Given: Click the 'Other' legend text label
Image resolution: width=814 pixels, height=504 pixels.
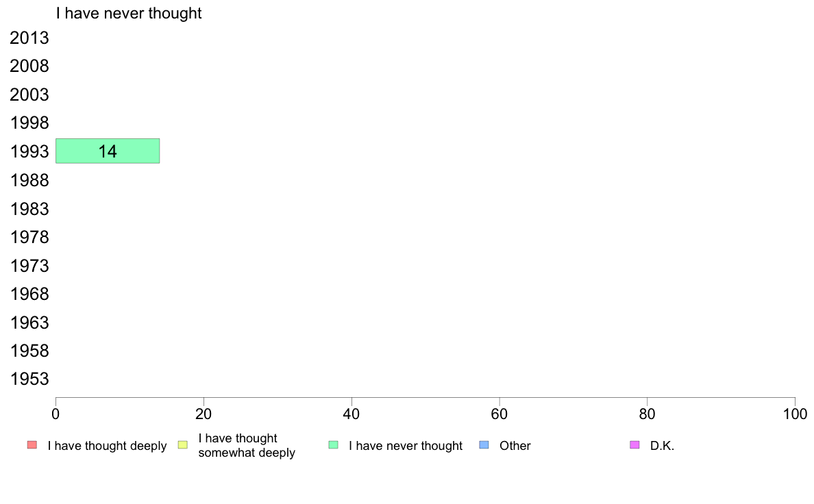Looking at the screenshot, I should [x=515, y=446].
